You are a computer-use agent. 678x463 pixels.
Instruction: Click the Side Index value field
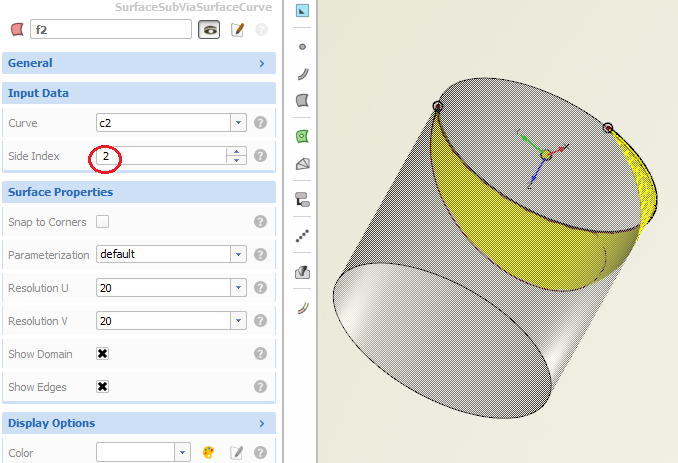(x=161, y=156)
